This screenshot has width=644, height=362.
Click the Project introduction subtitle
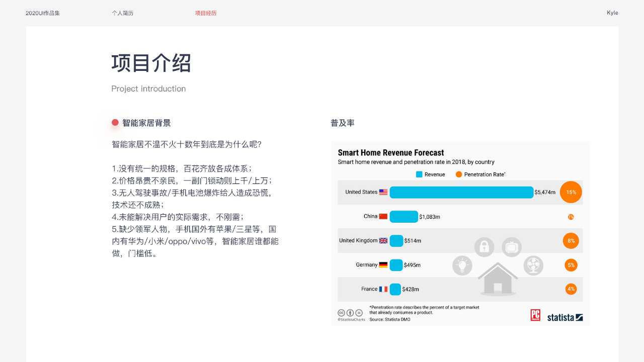148,88
